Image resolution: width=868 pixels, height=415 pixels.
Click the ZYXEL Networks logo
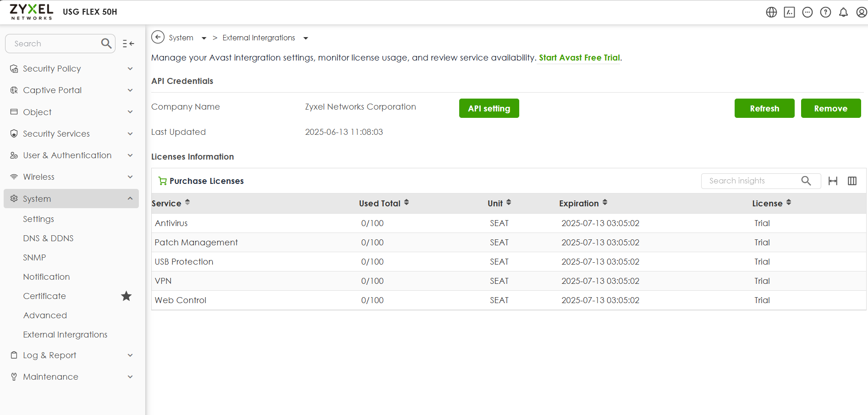(32, 12)
